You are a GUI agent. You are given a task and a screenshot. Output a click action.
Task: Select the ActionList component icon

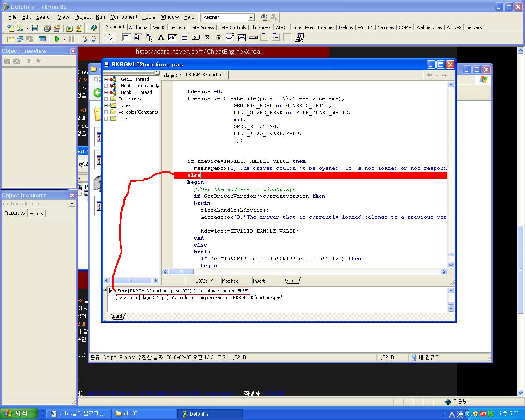[x=299, y=37]
